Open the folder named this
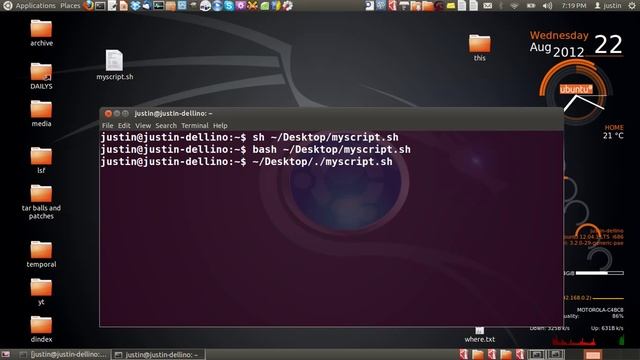Image resolution: width=640 pixels, height=360 pixels. [x=480, y=48]
